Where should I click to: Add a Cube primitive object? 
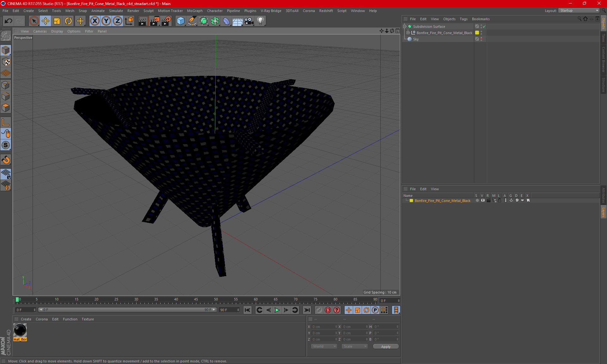[x=181, y=21]
